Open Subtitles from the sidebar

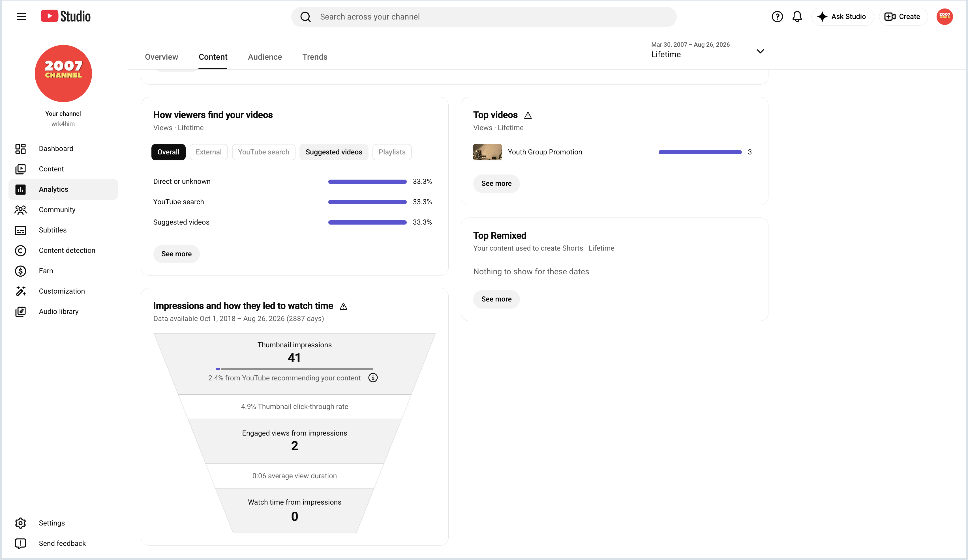coord(63,230)
